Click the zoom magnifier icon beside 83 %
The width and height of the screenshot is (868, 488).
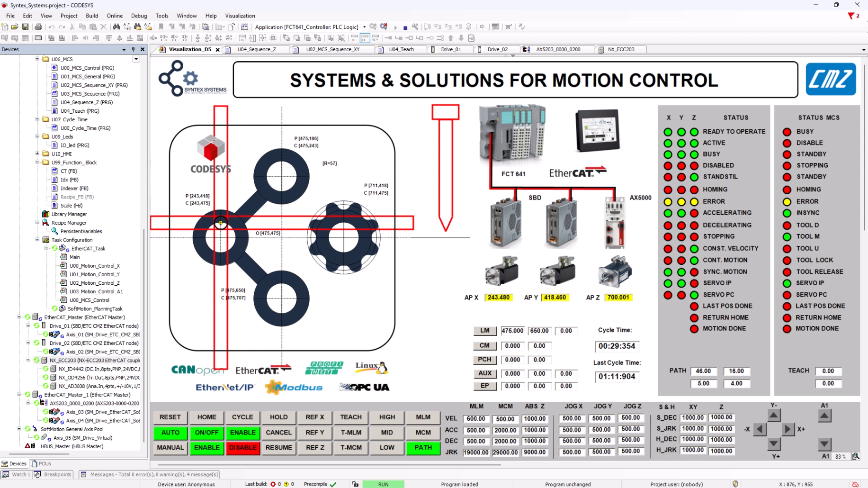point(855,456)
